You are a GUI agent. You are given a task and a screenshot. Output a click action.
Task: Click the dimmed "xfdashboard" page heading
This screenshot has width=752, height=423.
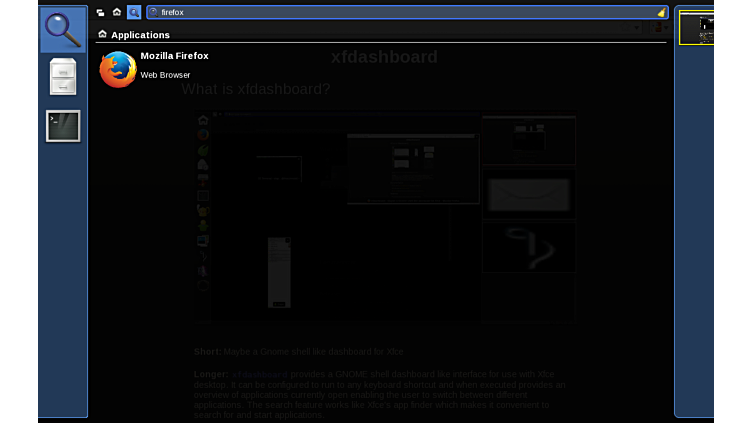[x=384, y=57]
